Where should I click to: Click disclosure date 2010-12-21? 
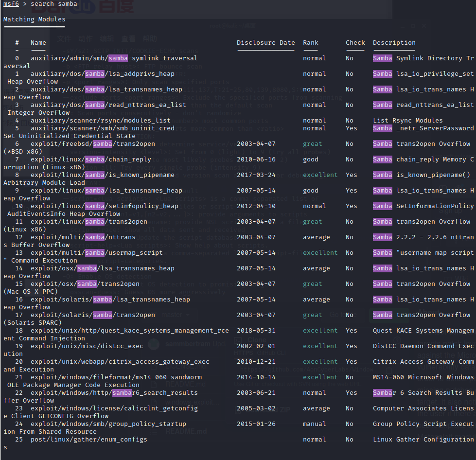tap(256, 362)
